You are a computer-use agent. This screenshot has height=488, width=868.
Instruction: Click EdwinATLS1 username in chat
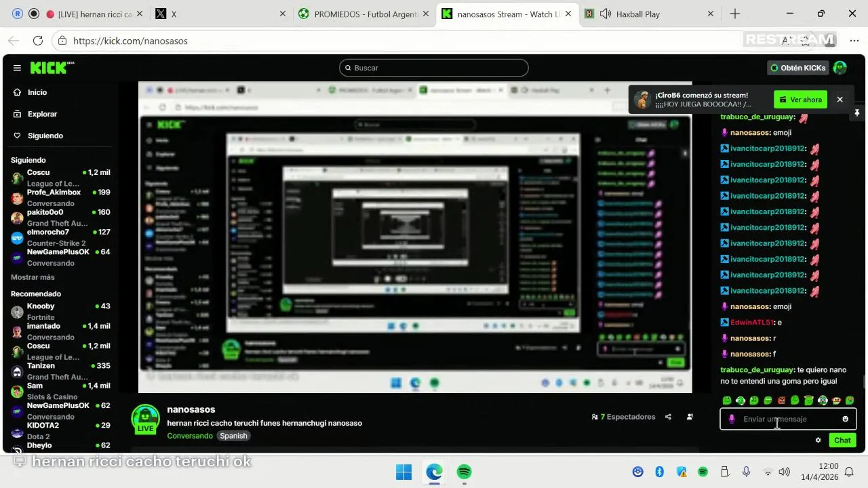point(752,323)
